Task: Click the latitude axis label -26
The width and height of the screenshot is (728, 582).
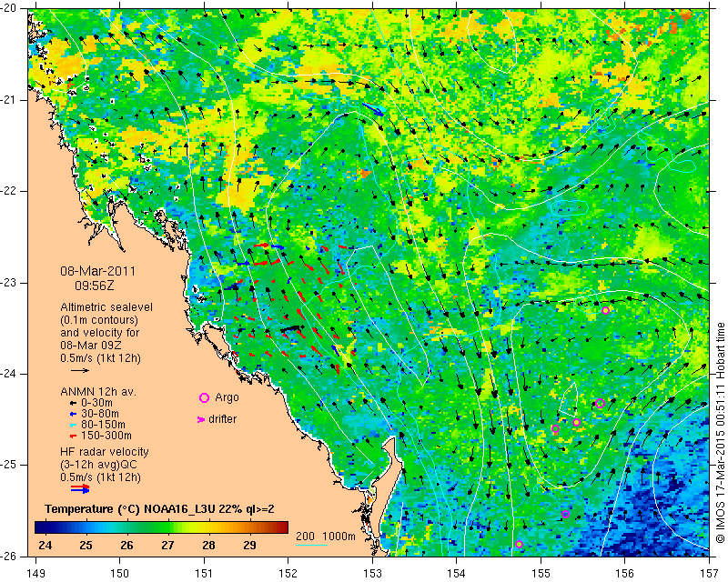Action: pos(8,556)
